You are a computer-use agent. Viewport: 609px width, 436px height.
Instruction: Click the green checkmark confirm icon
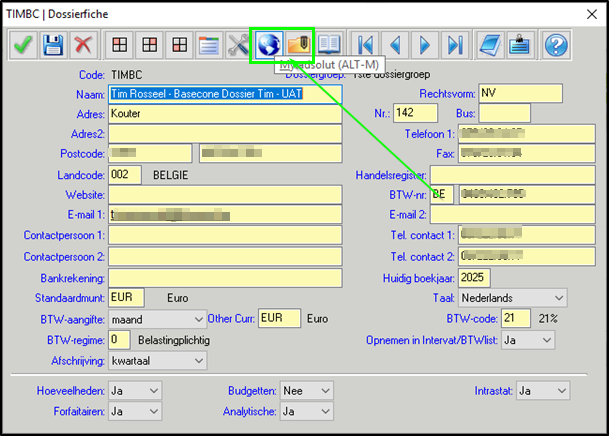(23, 45)
